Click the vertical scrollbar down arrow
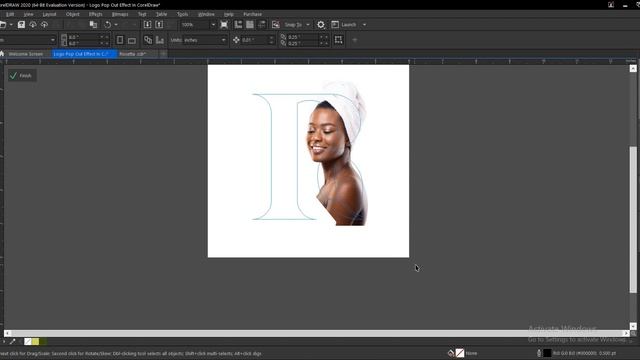Image resolution: width=640 pixels, height=360 pixels. click(x=633, y=326)
